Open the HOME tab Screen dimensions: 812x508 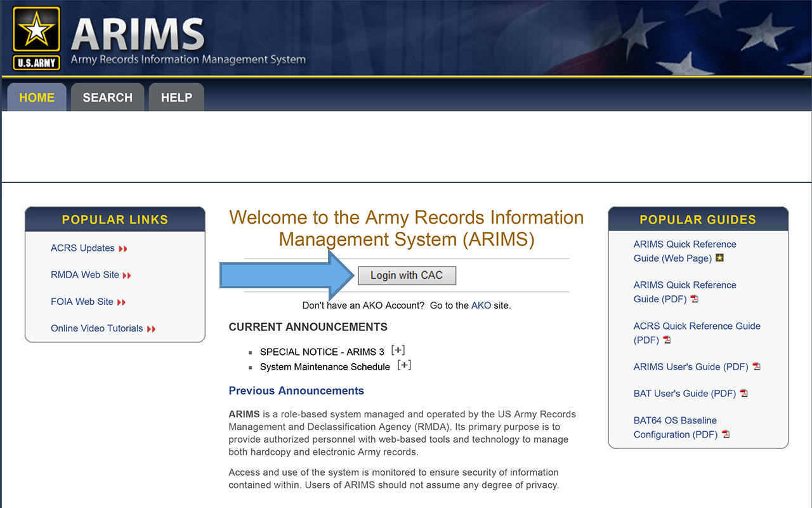37,98
